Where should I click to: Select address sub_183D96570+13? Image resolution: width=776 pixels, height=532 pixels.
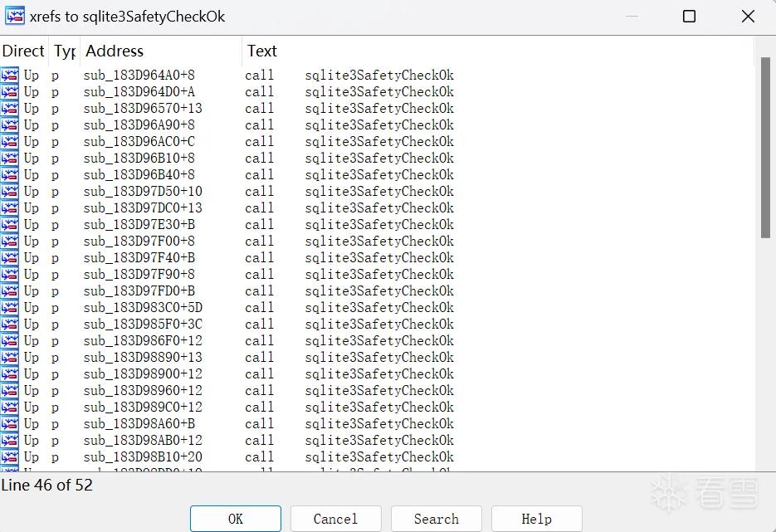pyautogui.click(x=143, y=109)
